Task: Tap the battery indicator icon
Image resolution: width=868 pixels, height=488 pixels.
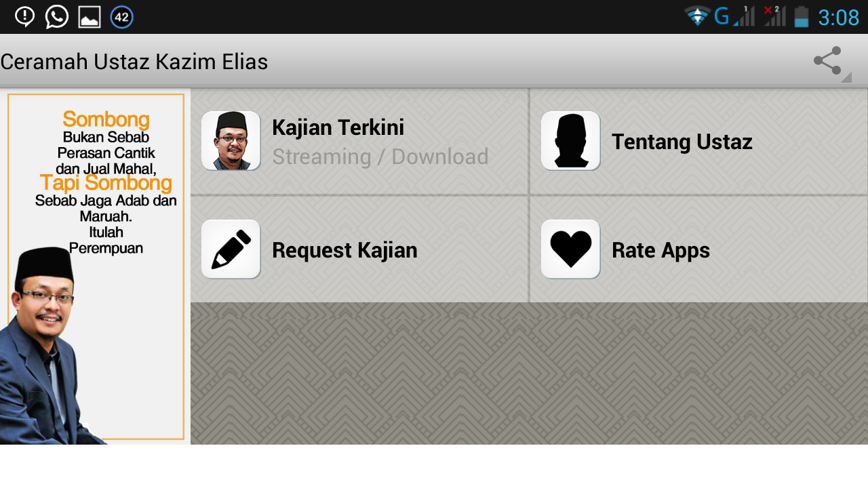Action: 802,16
